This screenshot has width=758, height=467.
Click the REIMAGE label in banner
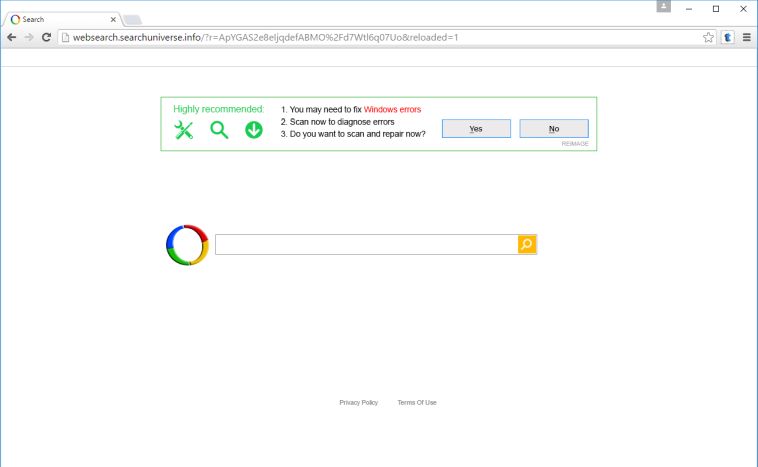pos(575,144)
